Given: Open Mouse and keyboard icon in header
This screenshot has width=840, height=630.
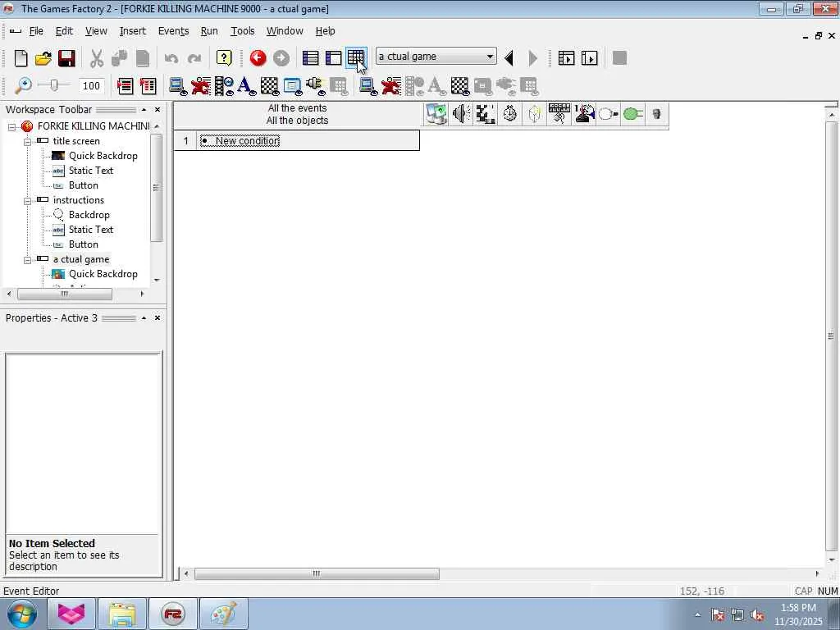Looking at the screenshot, I should click(x=559, y=113).
